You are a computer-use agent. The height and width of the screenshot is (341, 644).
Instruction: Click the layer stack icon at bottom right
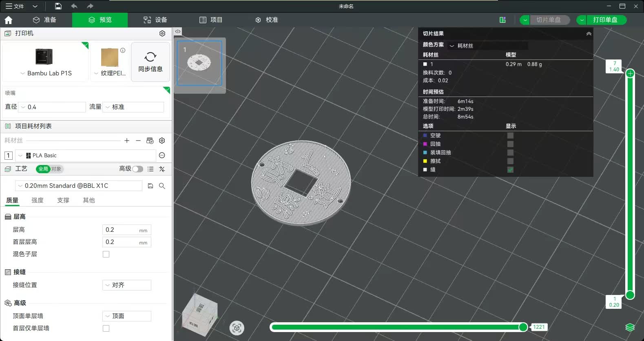[x=630, y=328]
